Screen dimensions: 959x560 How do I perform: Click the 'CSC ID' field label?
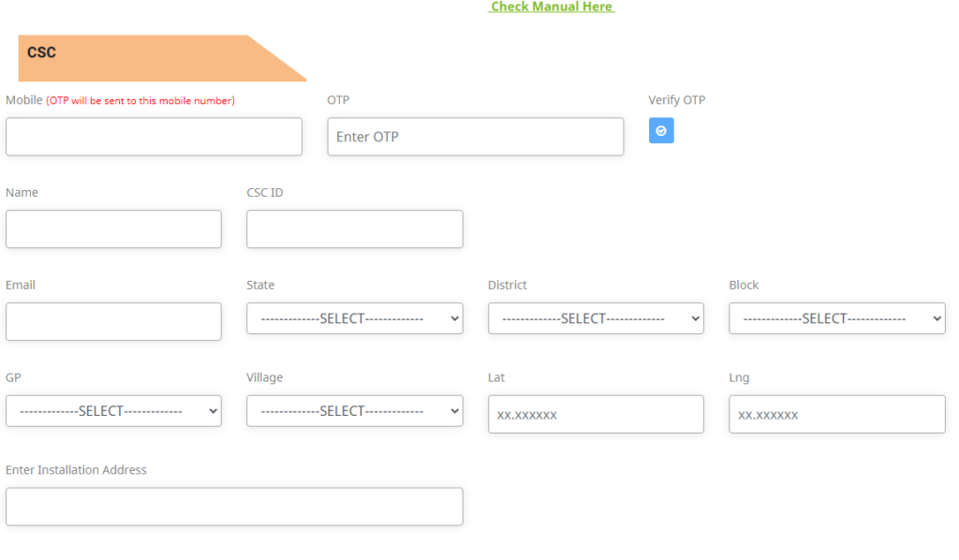pyautogui.click(x=264, y=193)
